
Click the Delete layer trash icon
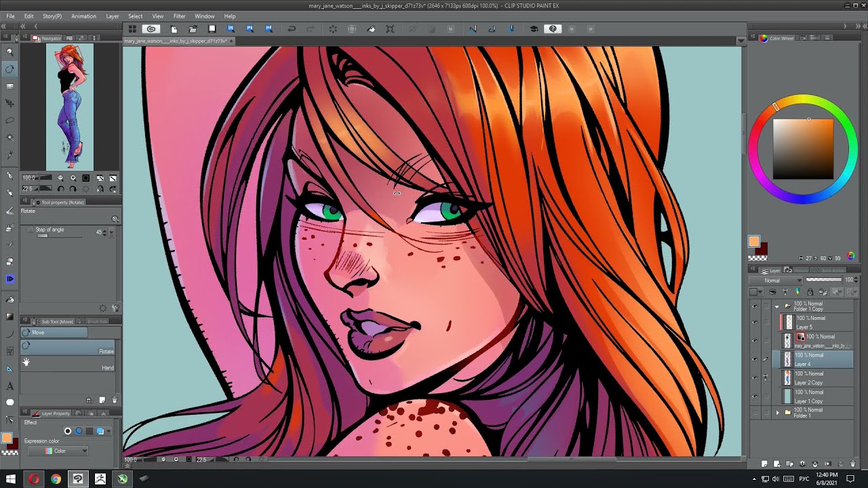[x=852, y=464]
